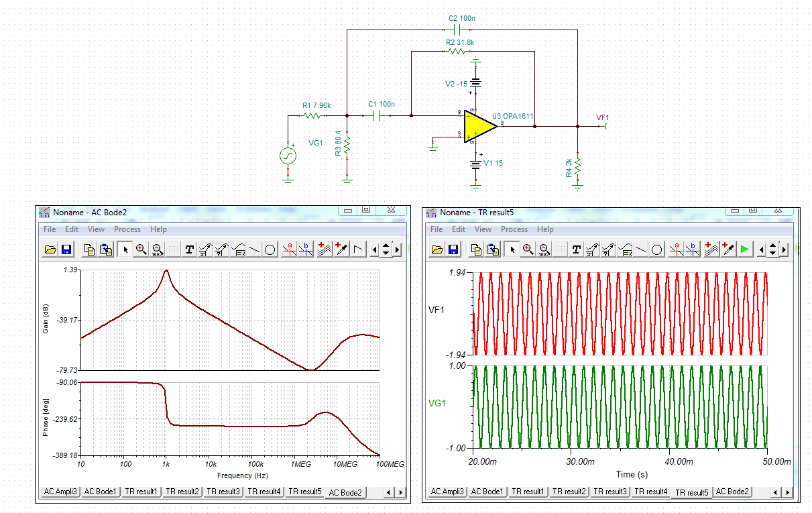Open View menu in TR result5 window
Image resolution: width=812 pixels, height=513 pixels.
tap(483, 229)
